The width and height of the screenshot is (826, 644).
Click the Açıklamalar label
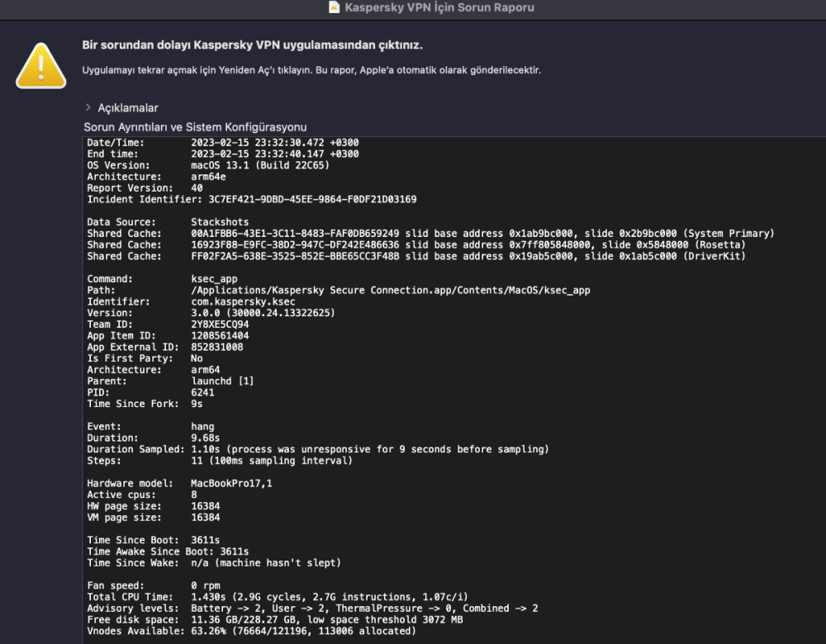coord(128,108)
